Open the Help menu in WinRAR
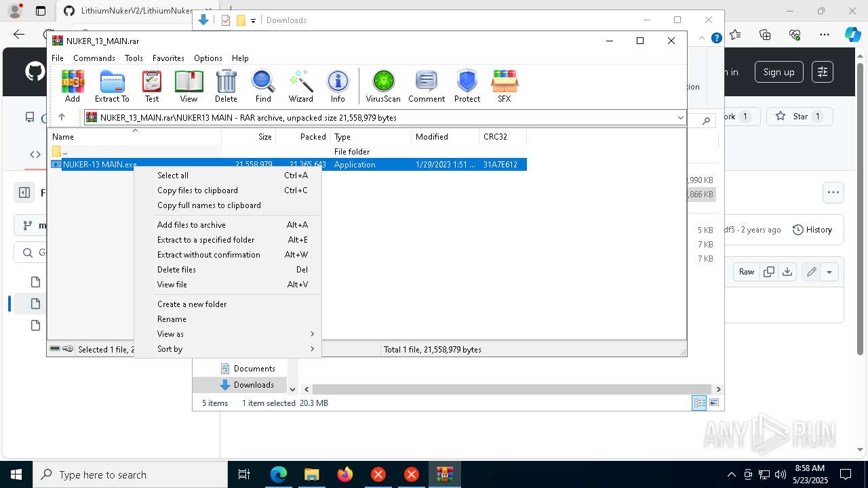 tap(240, 58)
